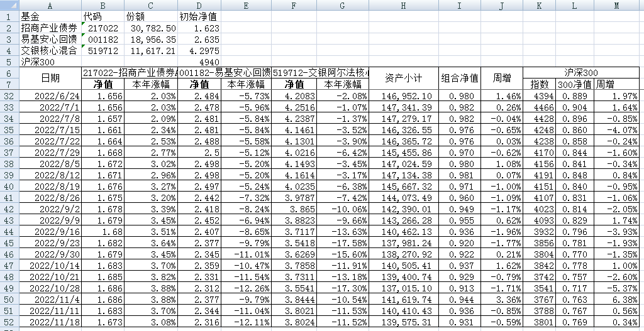The height and width of the screenshot is (331, 644).
Task: Select row 52 using its row number
Action: (9, 322)
